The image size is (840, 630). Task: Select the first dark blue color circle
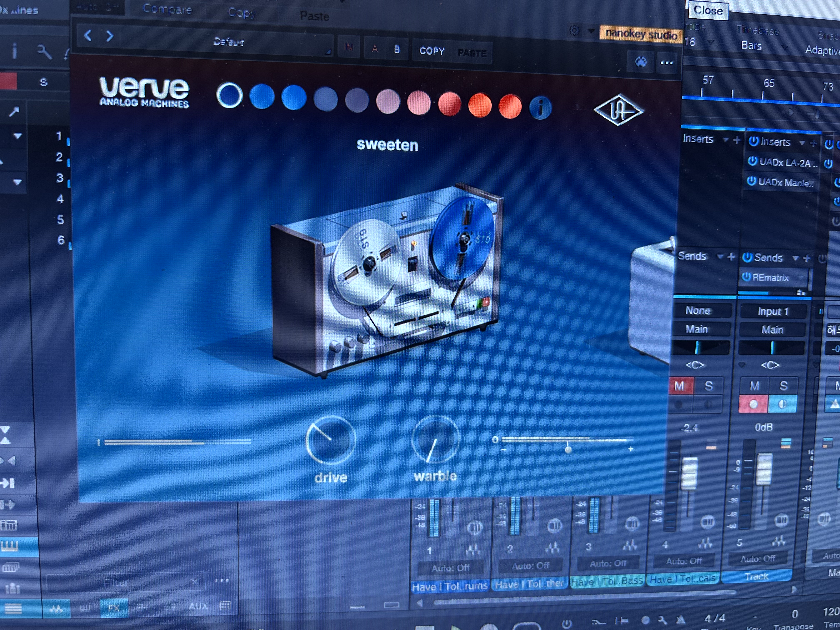(229, 95)
